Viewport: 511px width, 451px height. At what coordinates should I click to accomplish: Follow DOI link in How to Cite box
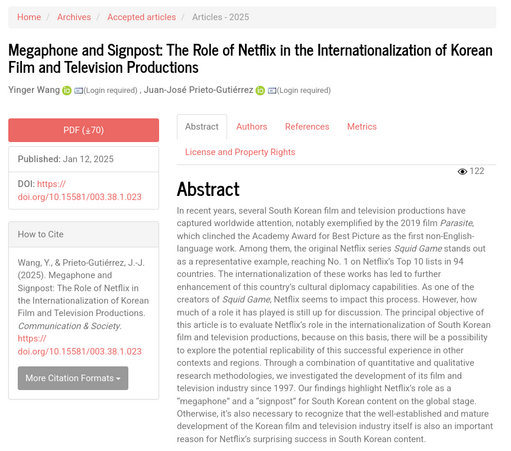[79, 345]
